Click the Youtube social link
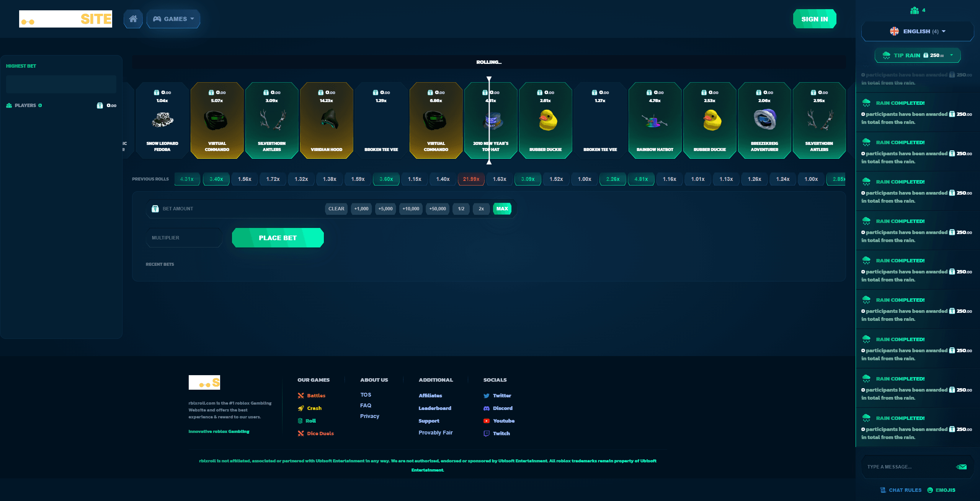The image size is (980, 501). pyautogui.click(x=503, y=421)
